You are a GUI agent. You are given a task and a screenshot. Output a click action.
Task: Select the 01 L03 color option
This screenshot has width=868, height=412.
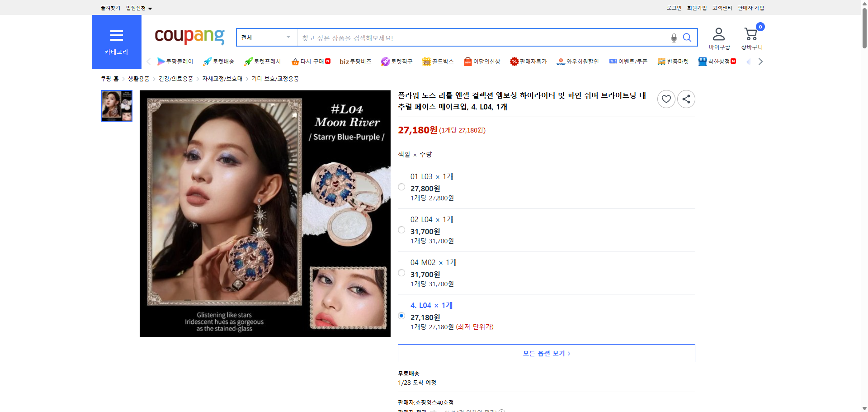(401, 186)
